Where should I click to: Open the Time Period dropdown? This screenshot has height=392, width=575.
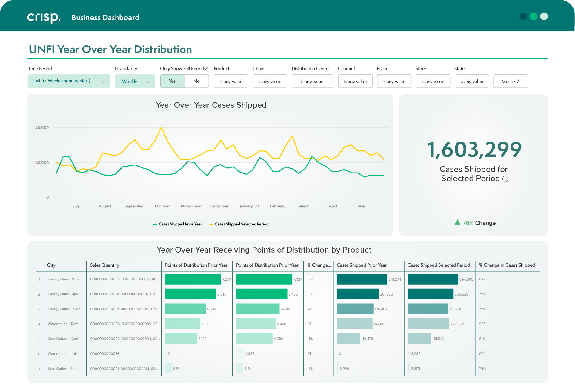(x=69, y=81)
